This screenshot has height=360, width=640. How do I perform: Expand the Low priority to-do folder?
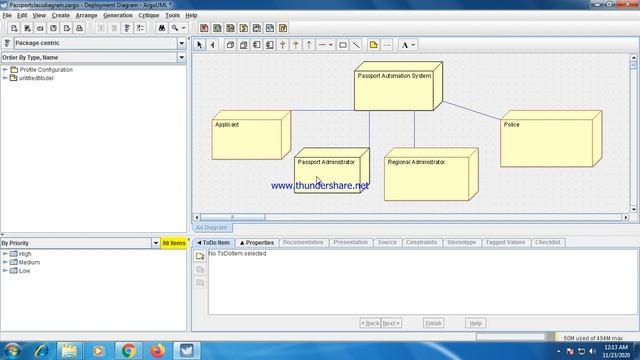(x=5, y=271)
